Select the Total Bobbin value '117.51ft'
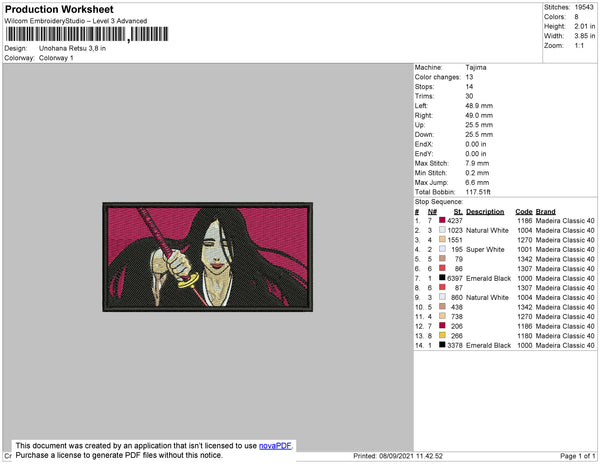Screen dimensions: 600x464 click(x=478, y=192)
